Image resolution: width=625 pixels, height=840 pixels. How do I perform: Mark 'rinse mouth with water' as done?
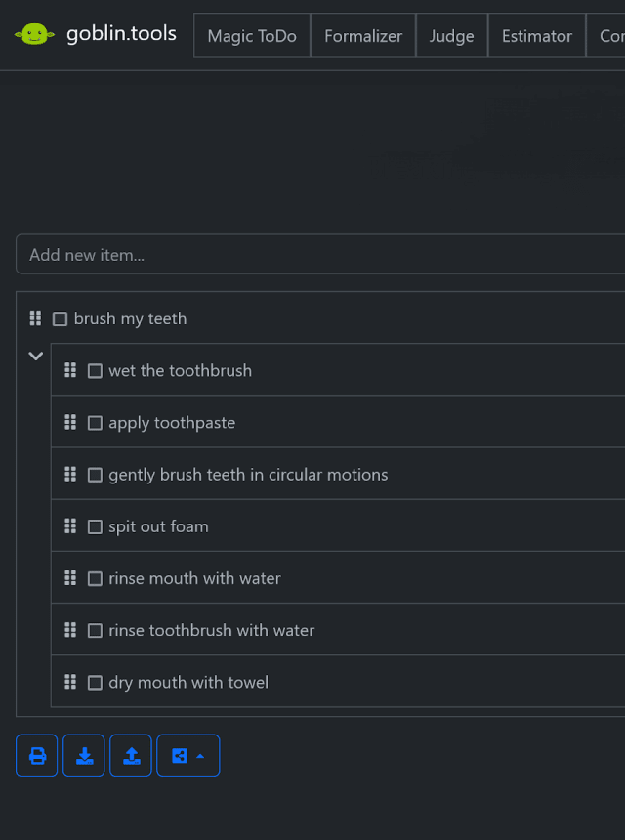pyautogui.click(x=95, y=578)
